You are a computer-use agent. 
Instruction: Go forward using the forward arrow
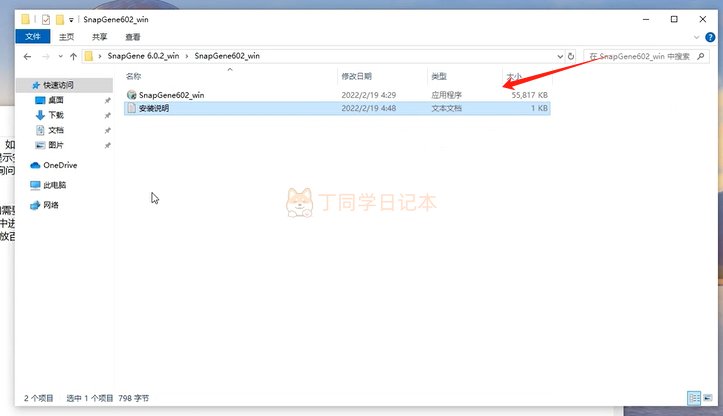tap(46, 56)
